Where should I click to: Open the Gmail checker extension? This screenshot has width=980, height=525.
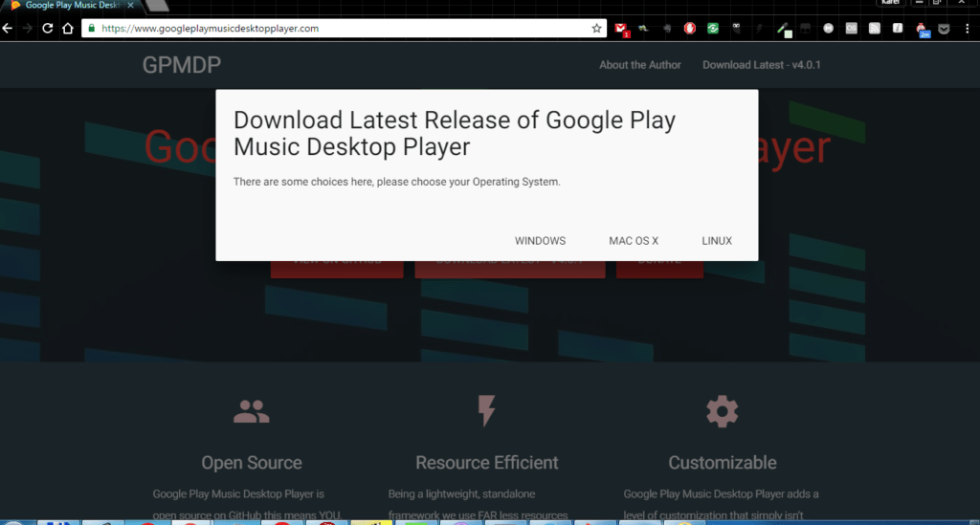tap(620, 29)
